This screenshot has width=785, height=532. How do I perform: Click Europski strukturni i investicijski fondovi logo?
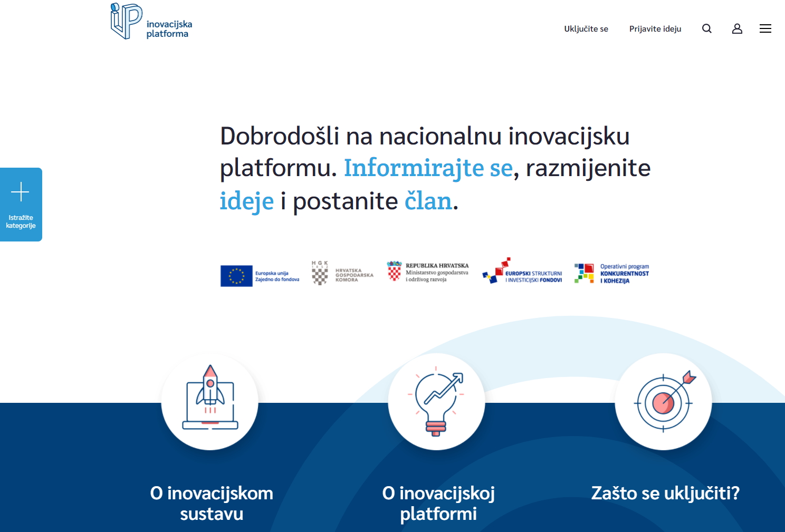coord(522,272)
